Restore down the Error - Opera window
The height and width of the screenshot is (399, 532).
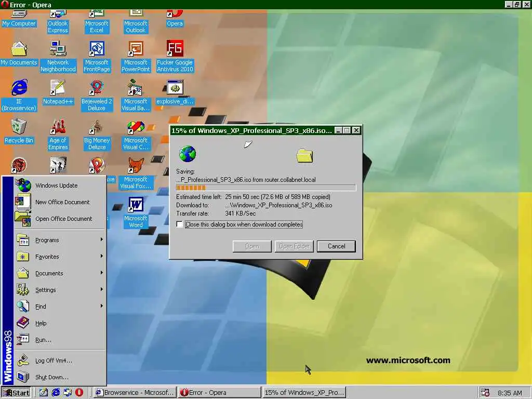pos(517,4)
